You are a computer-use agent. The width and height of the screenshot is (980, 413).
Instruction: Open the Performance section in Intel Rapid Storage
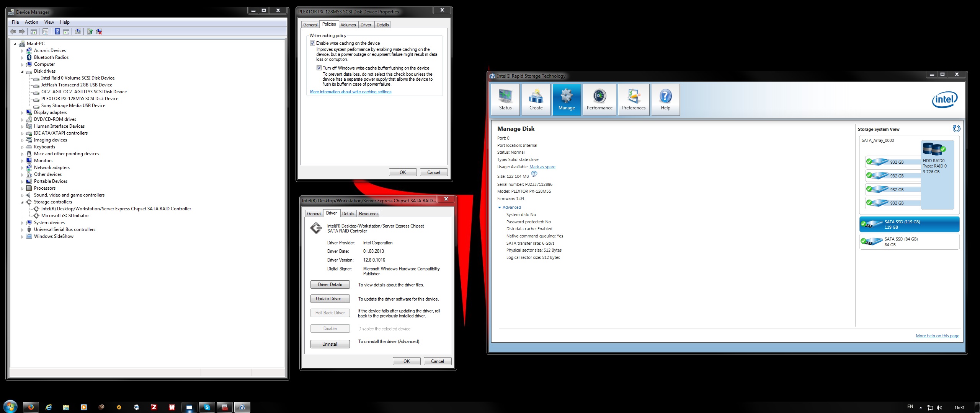(599, 99)
